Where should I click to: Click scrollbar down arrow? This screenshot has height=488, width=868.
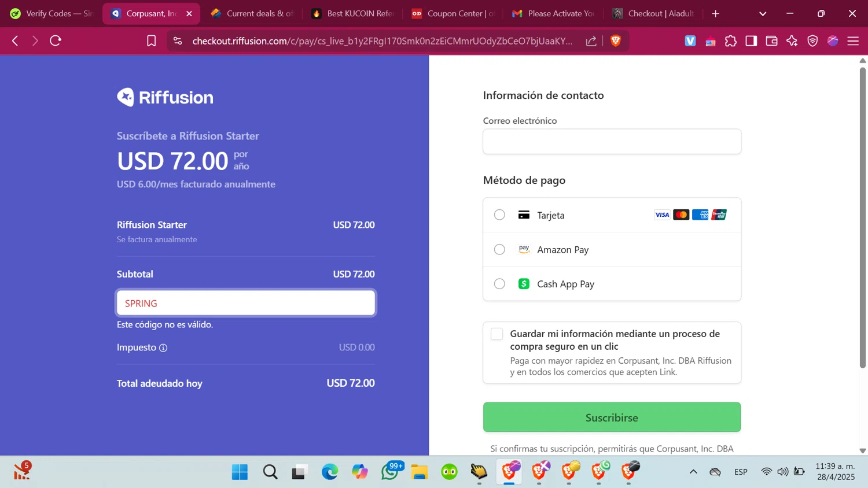[862, 450]
